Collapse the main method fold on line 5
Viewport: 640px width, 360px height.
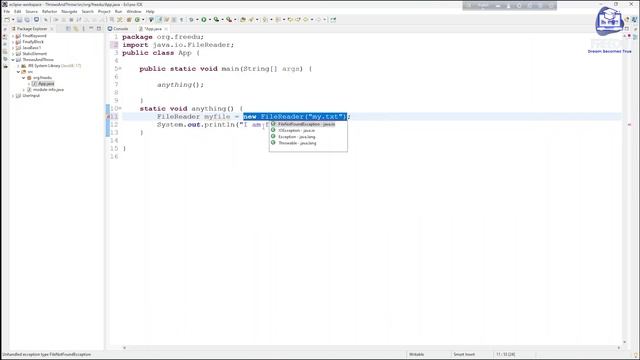coord(120,69)
